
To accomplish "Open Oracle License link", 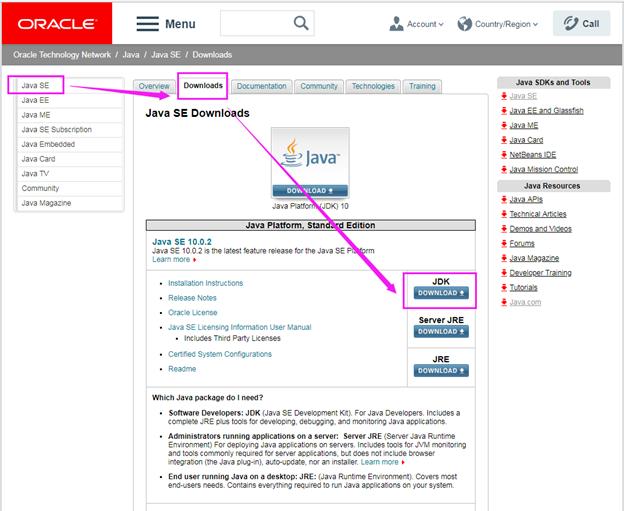I will click(x=193, y=312).
